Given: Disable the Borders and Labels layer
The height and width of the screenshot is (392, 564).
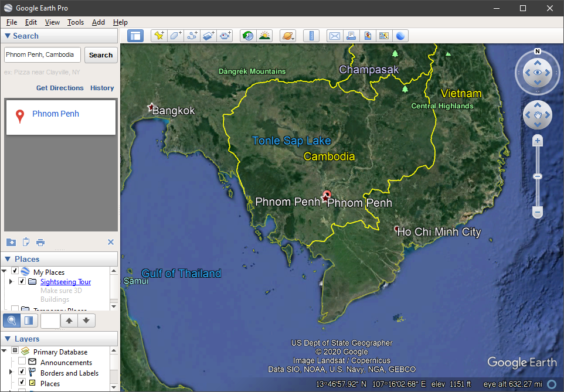Looking at the screenshot, I should 22,371.
